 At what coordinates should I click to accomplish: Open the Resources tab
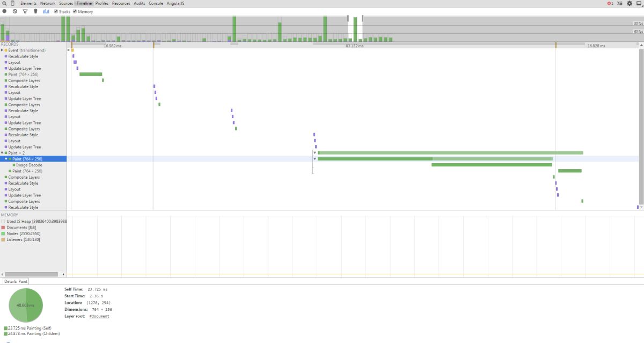coord(121,3)
